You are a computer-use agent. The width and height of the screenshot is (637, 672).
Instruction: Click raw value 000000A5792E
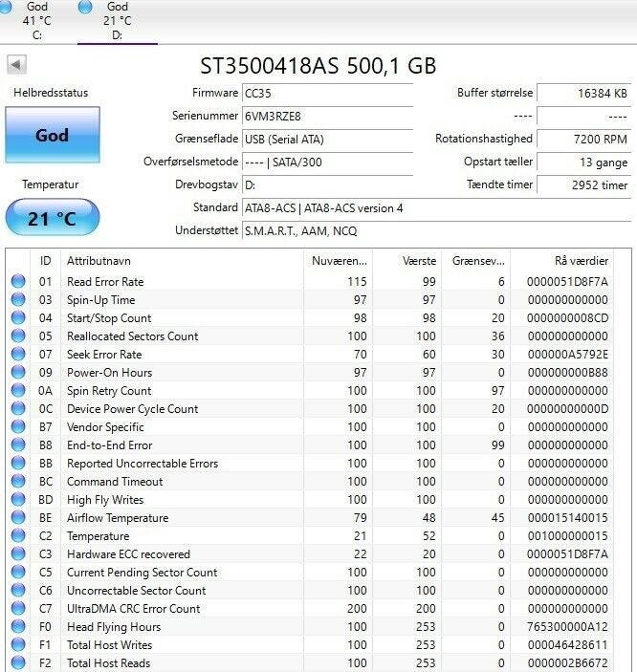pyautogui.click(x=567, y=355)
